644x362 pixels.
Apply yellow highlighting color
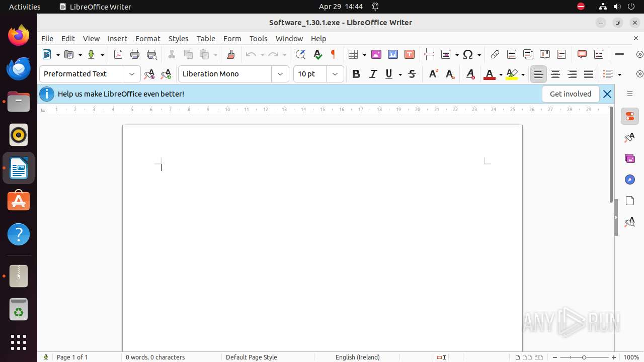[512, 74]
